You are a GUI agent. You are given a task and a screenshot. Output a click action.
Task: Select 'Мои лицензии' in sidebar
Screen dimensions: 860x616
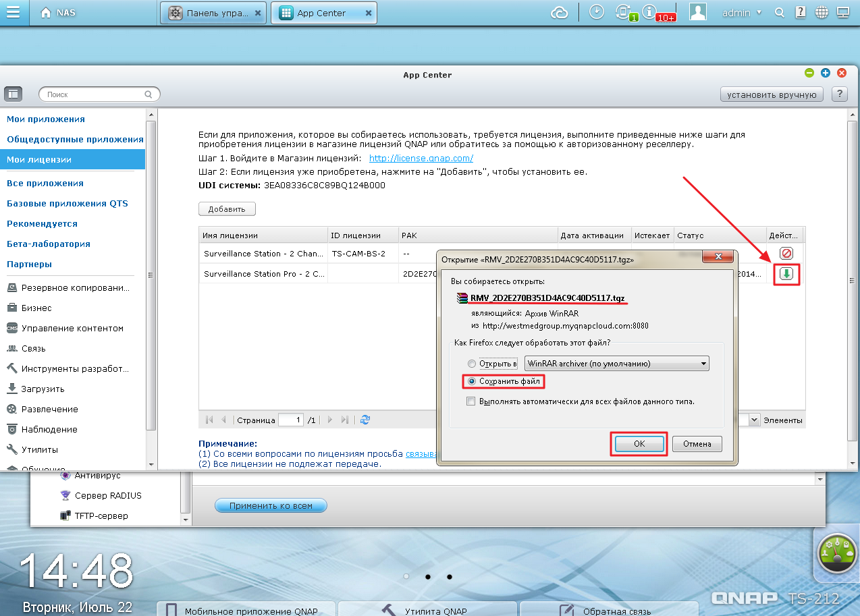point(72,159)
